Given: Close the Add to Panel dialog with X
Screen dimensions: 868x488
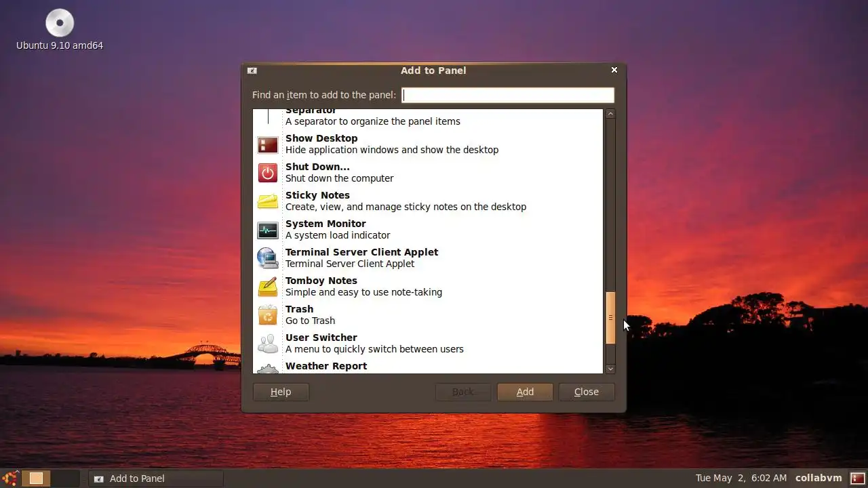Looking at the screenshot, I should click(614, 70).
